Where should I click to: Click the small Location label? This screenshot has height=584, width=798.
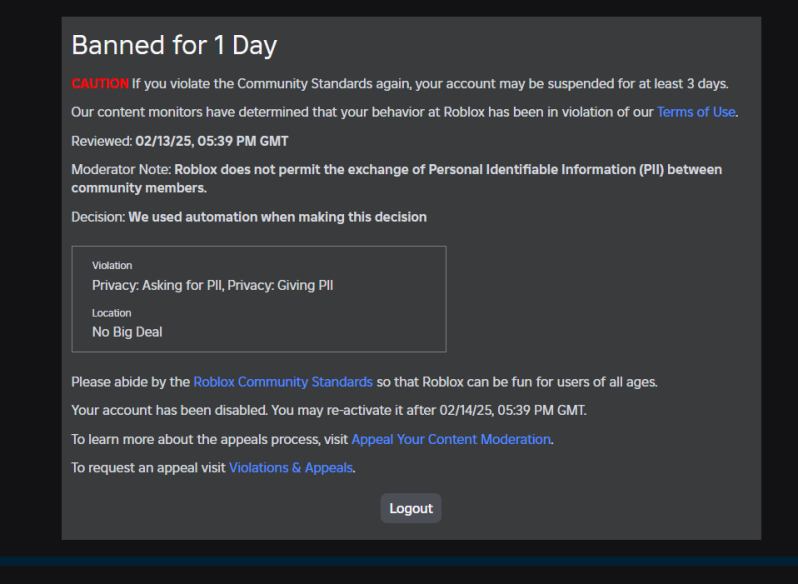pos(111,313)
